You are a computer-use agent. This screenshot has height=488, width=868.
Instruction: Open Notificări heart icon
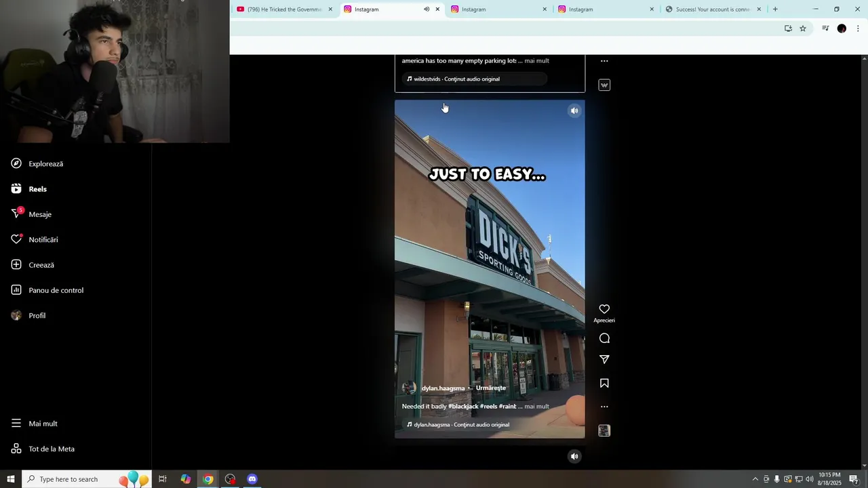pyautogui.click(x=16, y=239)
